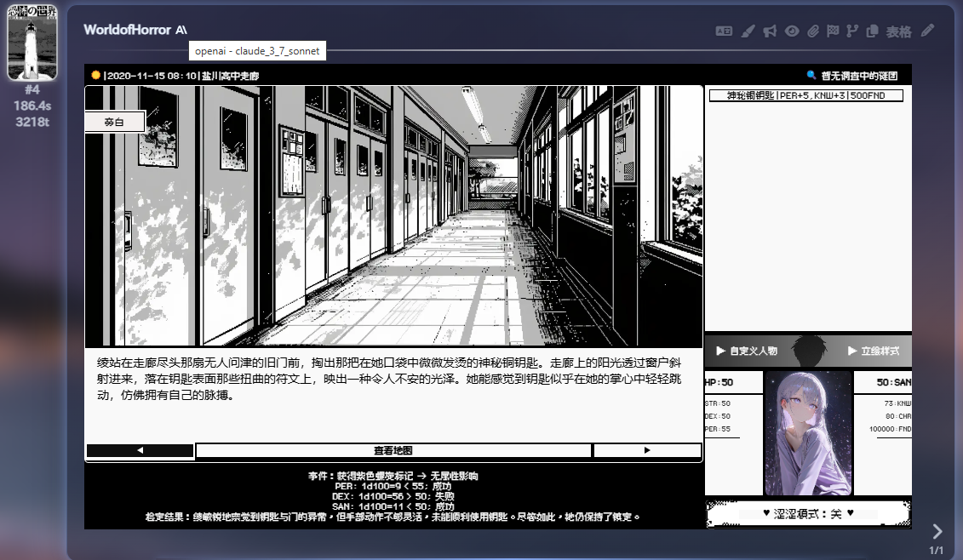Click the 3218t token count label
963x560 pixels.
32,122
